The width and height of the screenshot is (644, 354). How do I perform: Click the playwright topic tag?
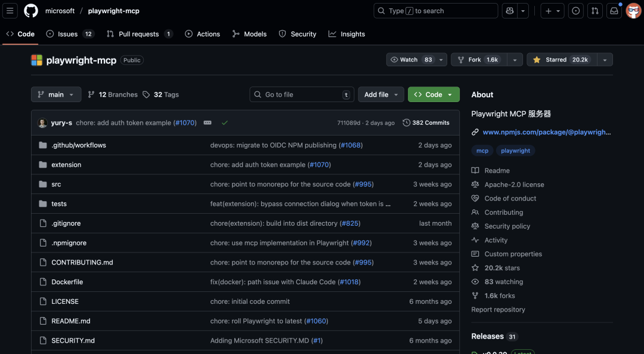pos(515,150)
